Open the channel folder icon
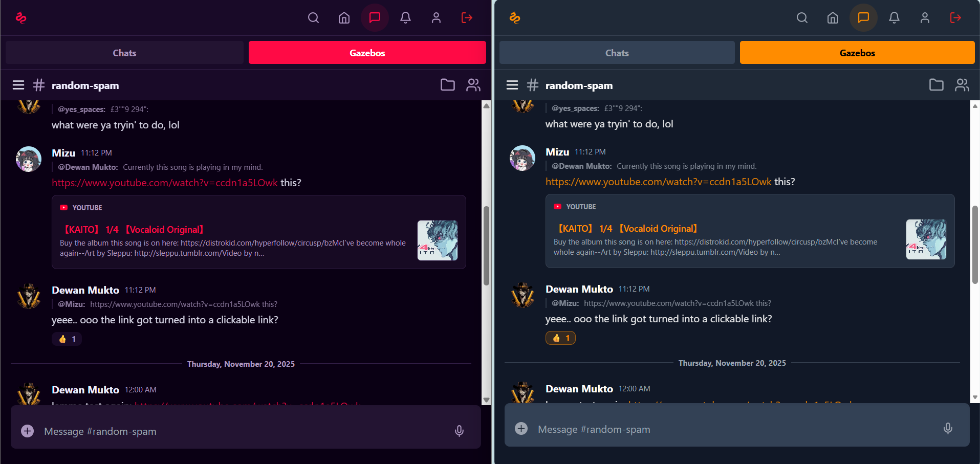 coord(447,85)
